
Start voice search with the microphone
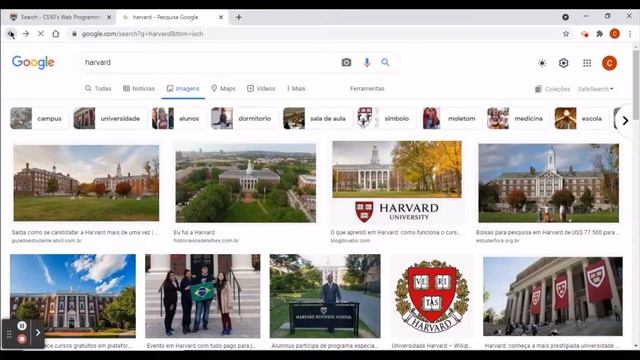[x=367, y=62]
